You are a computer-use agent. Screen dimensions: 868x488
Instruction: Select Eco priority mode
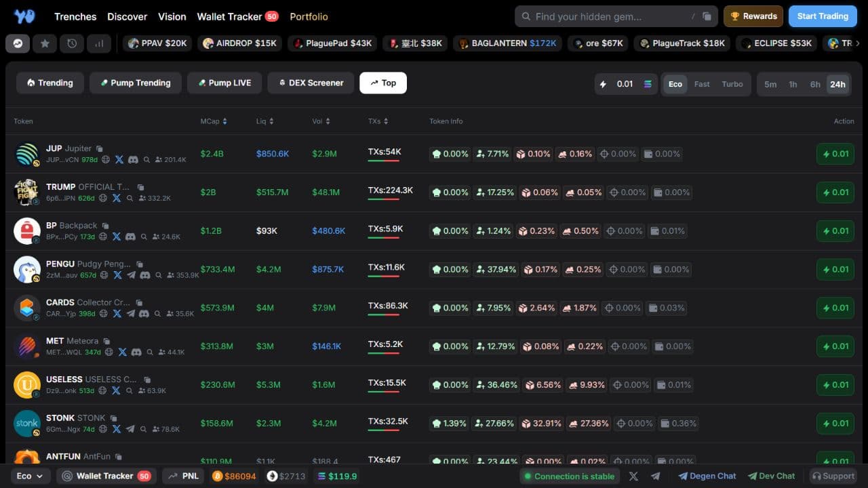[675, 84]
